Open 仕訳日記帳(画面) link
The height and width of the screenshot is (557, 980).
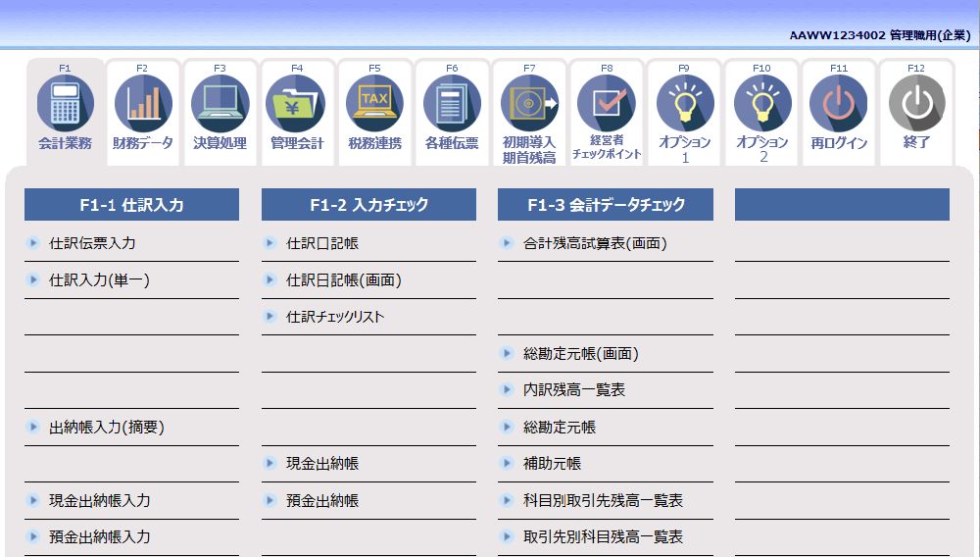pos(344,280)
